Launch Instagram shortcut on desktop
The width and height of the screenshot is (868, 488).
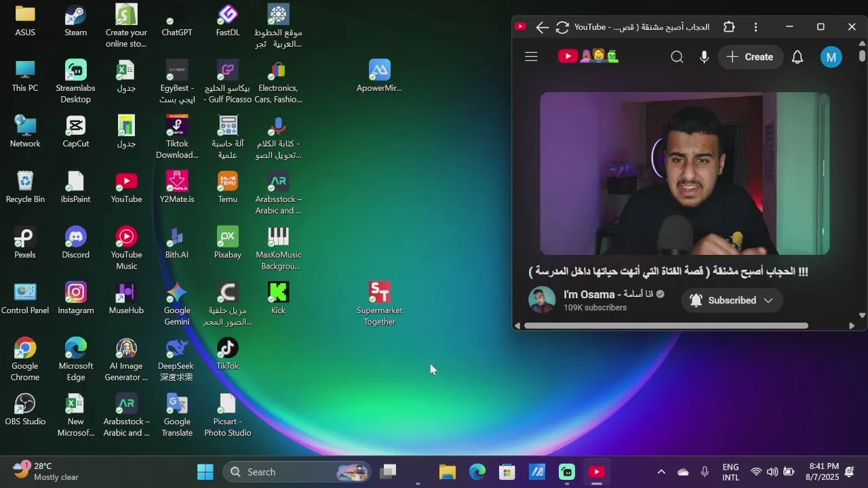(75, 298)
